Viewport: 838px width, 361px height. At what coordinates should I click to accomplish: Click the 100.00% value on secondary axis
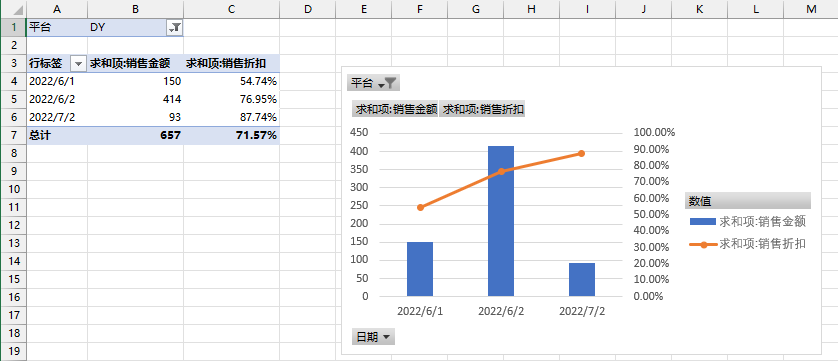point(654,132)
